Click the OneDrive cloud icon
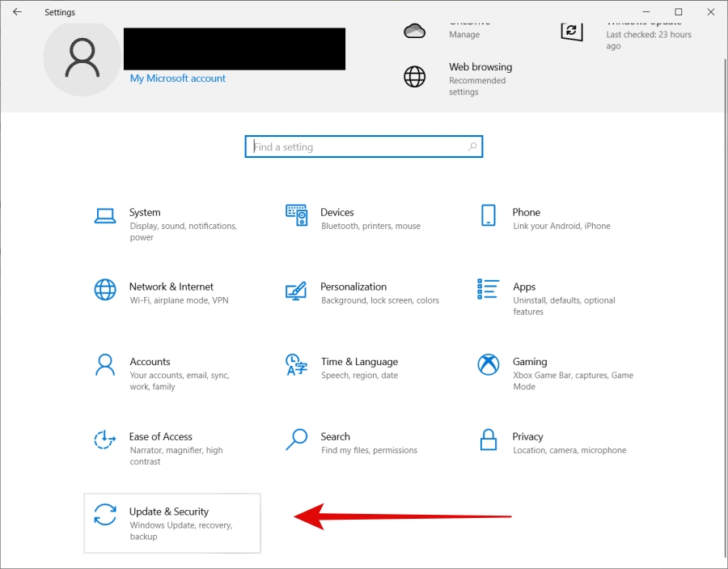The width and height of the screenshot is (728, 569). tap(415, 31)
